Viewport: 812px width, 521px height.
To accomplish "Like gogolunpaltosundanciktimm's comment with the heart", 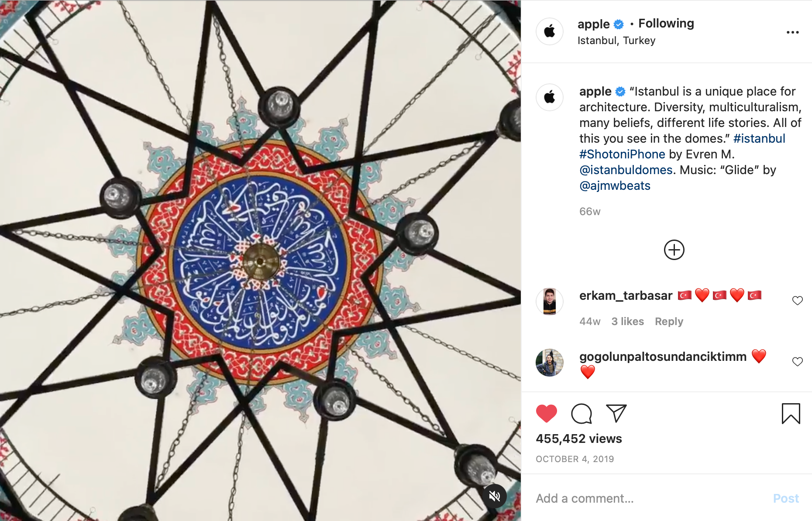I will click(797, 362).
